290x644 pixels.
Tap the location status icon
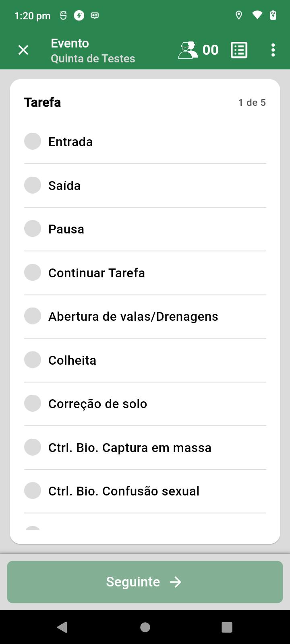tap(239, 15)
